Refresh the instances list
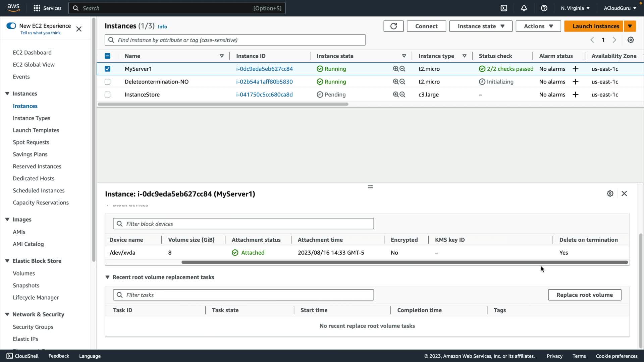Viewport: 644px width, 362px height. point(393,26)
